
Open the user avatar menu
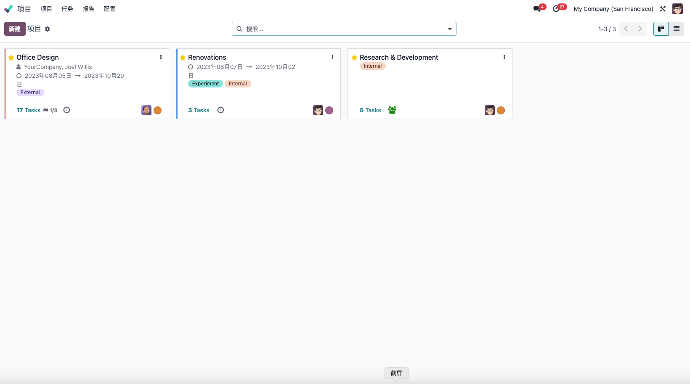[677, 9]
